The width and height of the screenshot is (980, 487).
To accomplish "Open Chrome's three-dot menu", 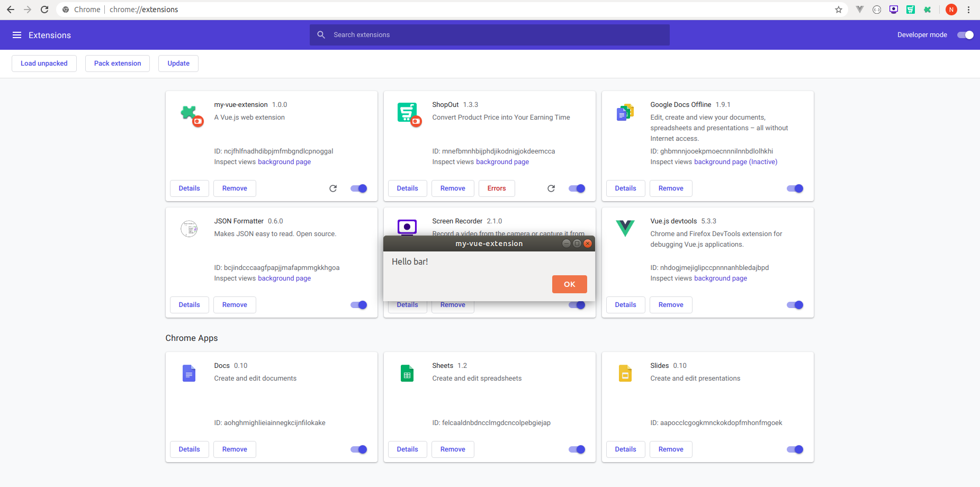I will point(969,10).
